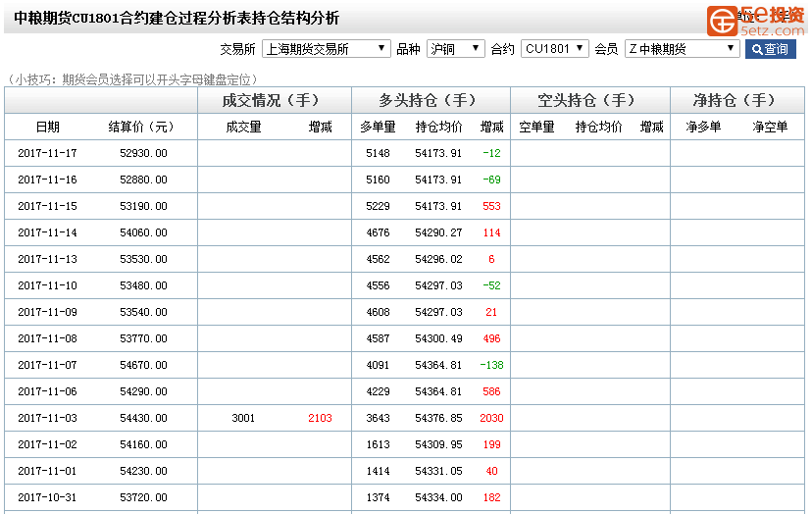This screenshot has height=514, width=812.
Task: Select the date 2017-11-14
Action: [x=47, y=232]
